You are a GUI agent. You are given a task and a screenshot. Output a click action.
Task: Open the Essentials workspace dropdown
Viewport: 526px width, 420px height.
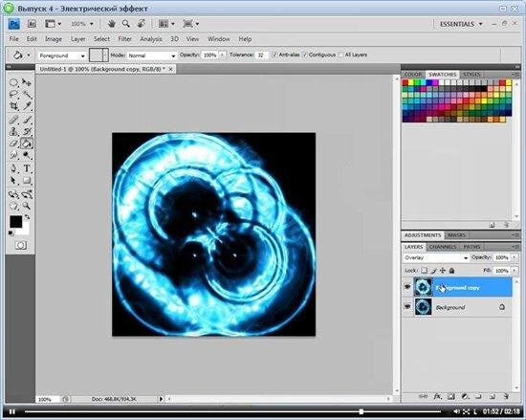point(461,24)
